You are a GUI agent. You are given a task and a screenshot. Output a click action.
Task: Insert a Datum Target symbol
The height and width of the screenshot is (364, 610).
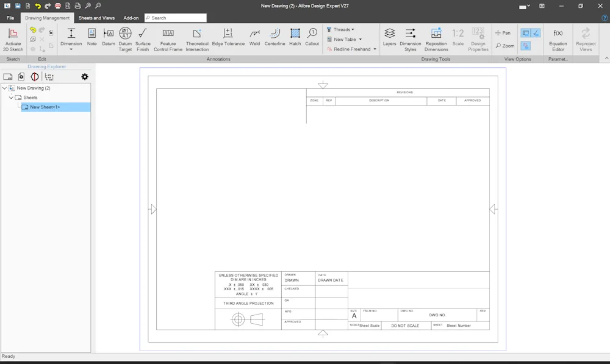click(125, 40)
